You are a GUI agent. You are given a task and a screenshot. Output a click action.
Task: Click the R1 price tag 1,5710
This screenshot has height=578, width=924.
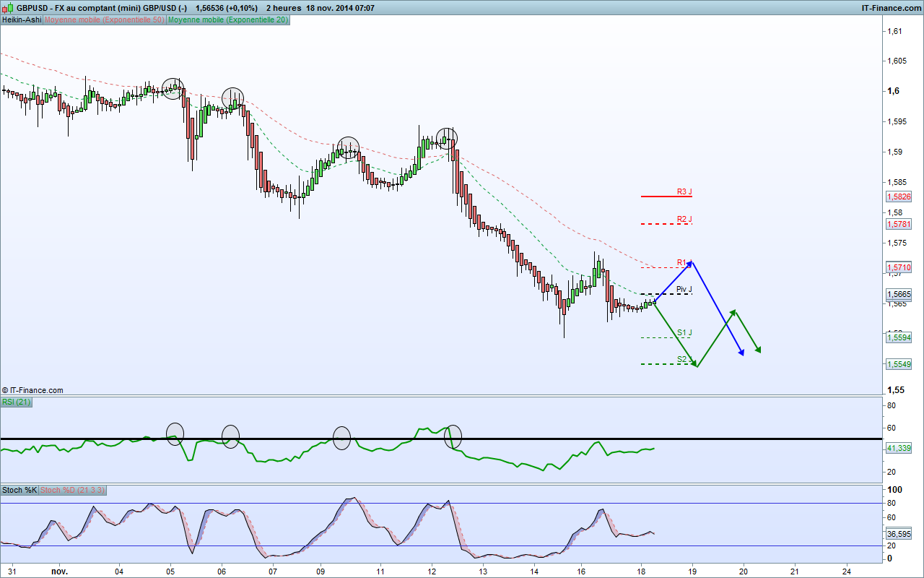(x=899, y=267)
